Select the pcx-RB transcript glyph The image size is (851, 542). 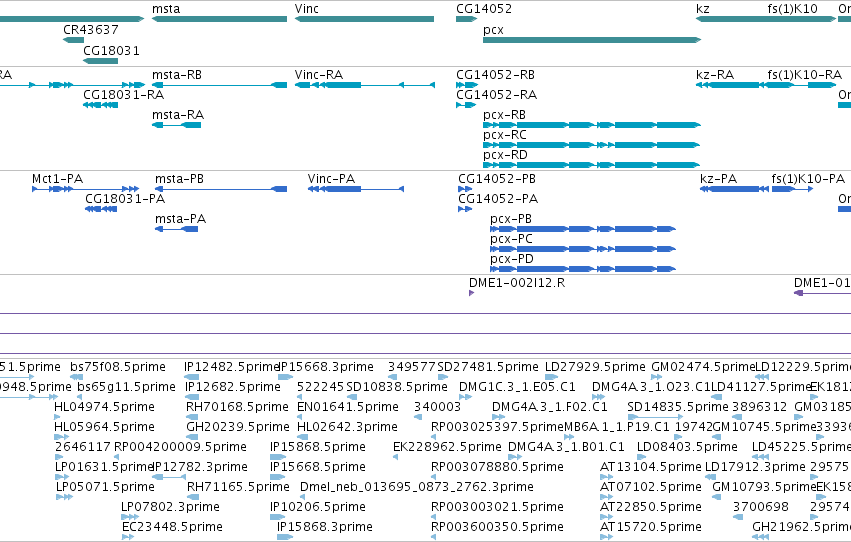pyautogui.click(x=592, y=125)
